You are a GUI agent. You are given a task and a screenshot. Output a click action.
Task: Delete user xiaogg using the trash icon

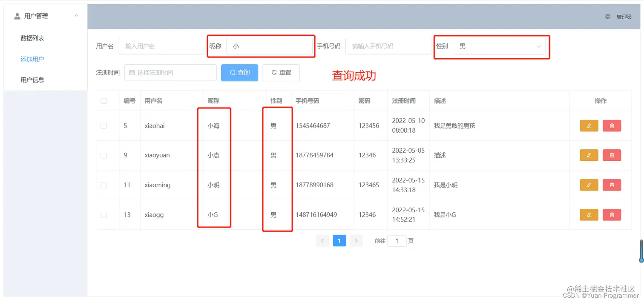tap(612, 214)
